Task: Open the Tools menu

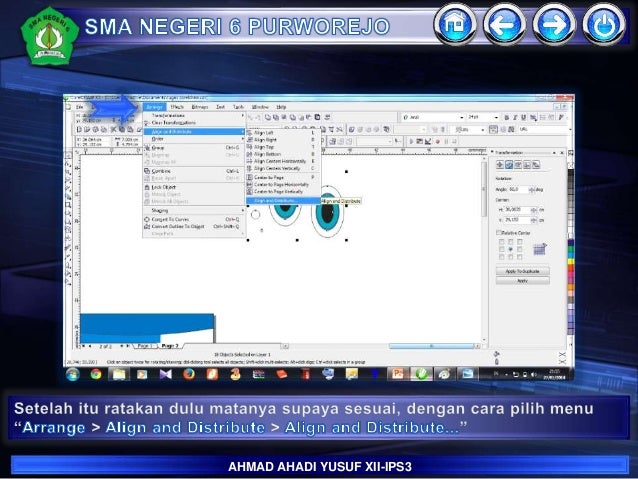Action: point(238,107)
